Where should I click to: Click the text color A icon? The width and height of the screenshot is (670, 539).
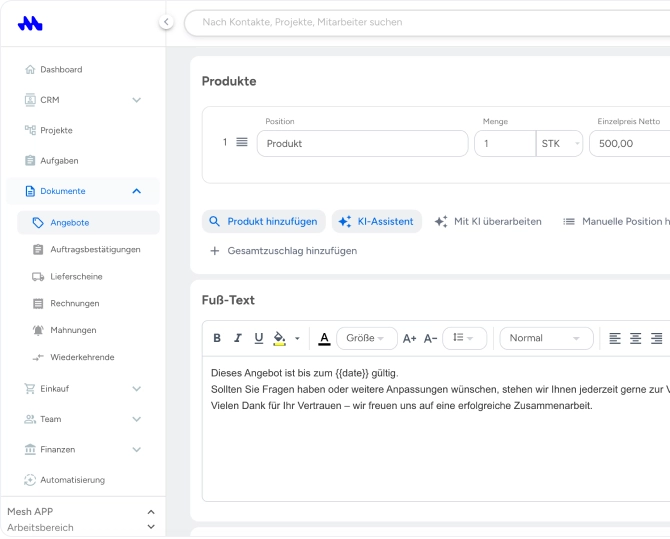pos(324,339)
